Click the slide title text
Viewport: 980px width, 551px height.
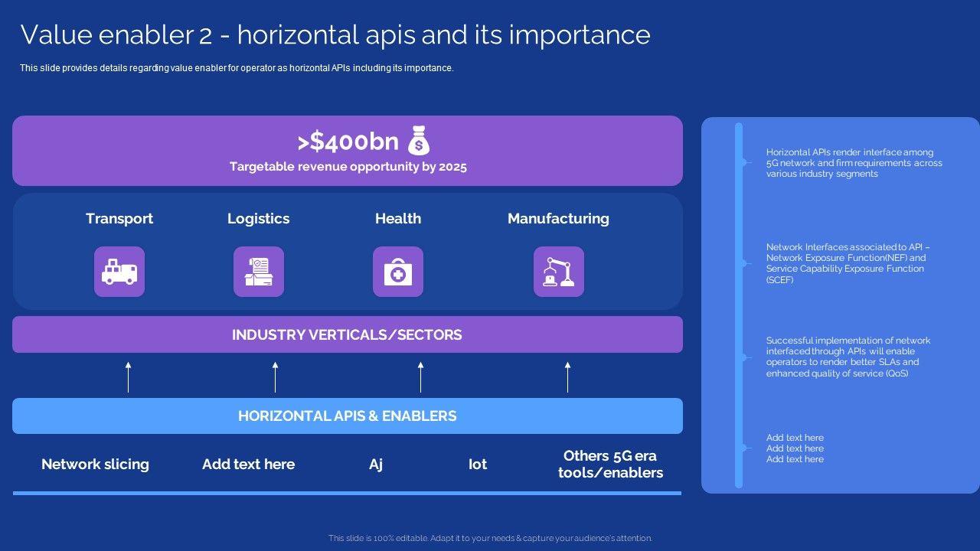pyautogui.click(x=335, y=35)
